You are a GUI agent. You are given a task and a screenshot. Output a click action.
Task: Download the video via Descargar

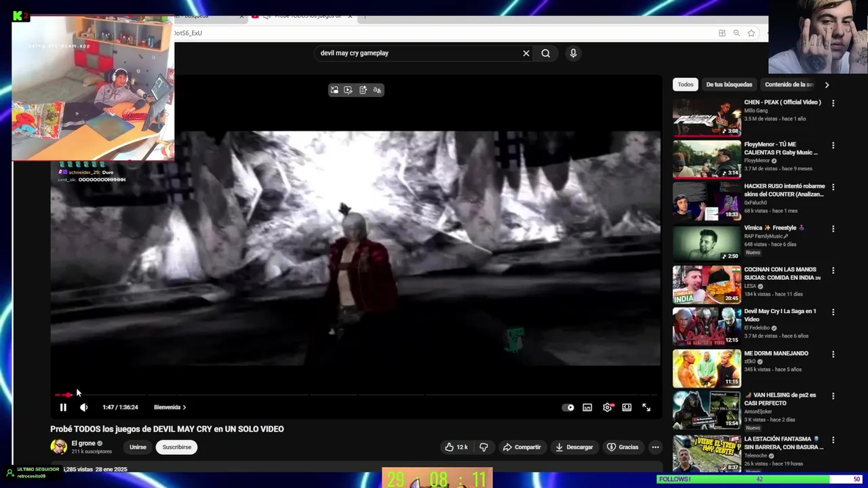point(574,447)
